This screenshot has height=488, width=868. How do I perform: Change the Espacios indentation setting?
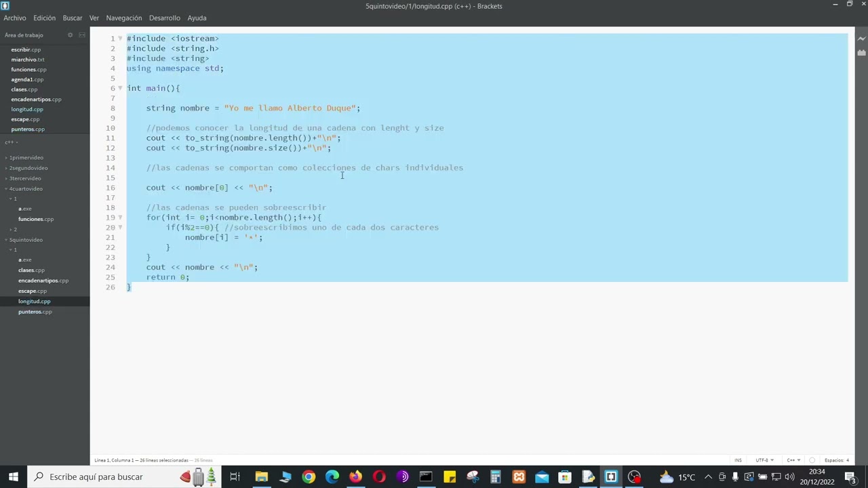click(837, 460)
